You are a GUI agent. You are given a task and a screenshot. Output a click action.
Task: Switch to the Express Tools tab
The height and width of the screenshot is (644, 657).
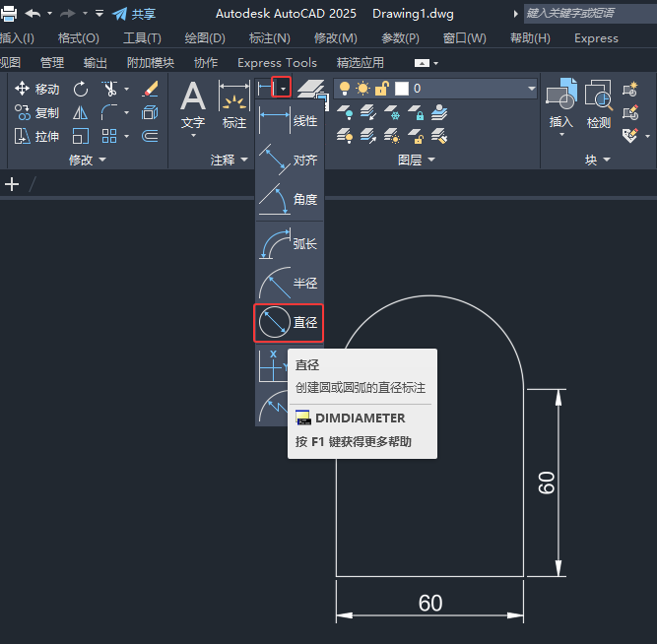[x=277, y=62]
